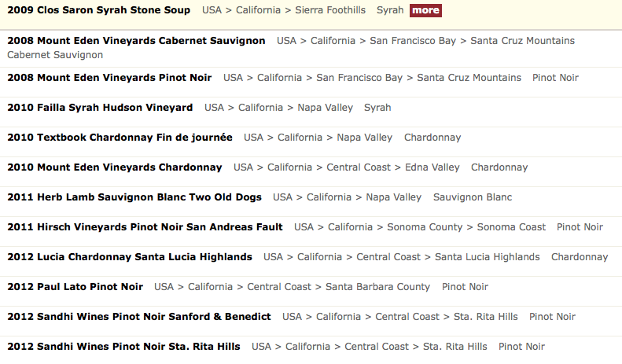Select 2012 Lucia Chardonnay Santa Lucia Highlands
622x364 pixels.
click(130, 257)
